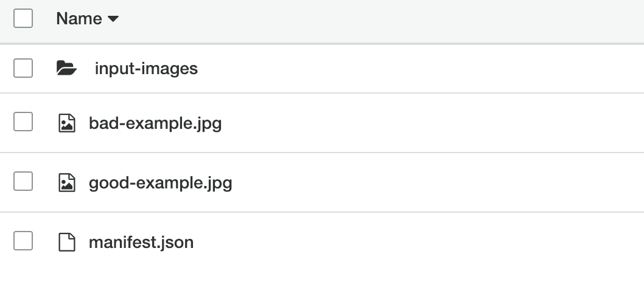Click empty space in the bad-example.jpg row
Viewport: 644px width, 282px height.
coord(426,124)
